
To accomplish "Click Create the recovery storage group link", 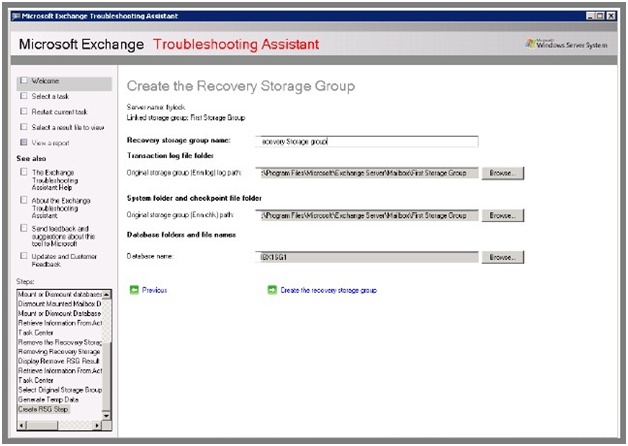I will click(x=328, y=290).
